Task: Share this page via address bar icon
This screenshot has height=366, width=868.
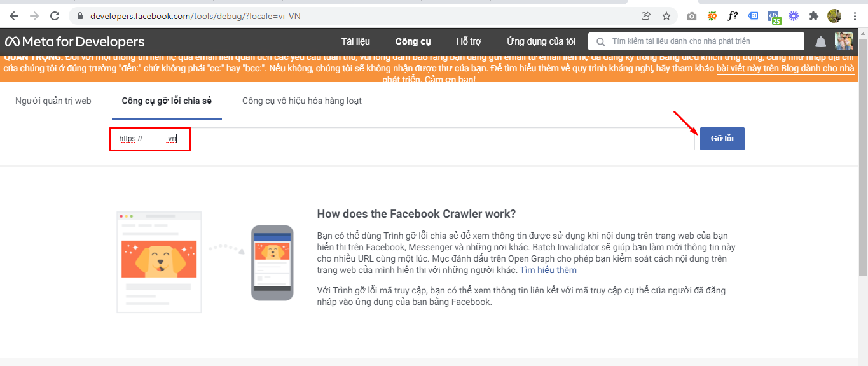Action: click(x=645, y=16)
